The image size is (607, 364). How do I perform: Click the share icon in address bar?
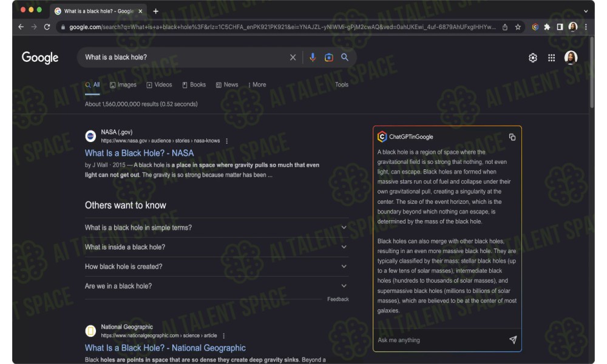[505, 27]
